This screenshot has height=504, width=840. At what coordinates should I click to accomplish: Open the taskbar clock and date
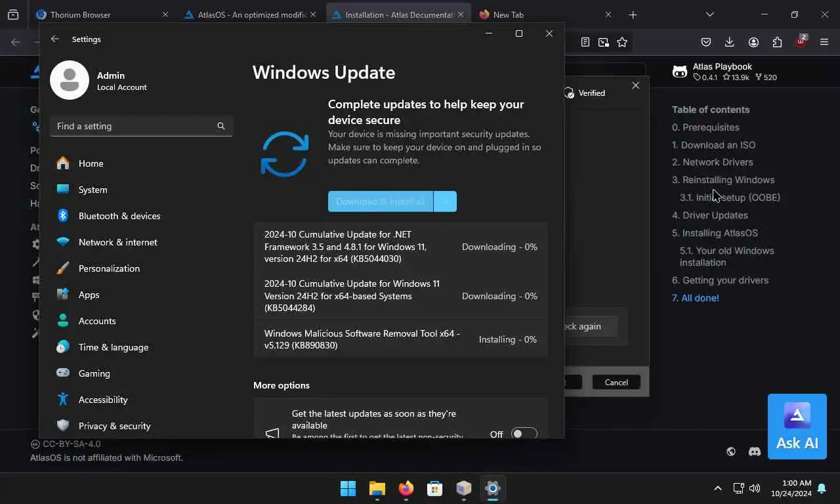point(791,488)
